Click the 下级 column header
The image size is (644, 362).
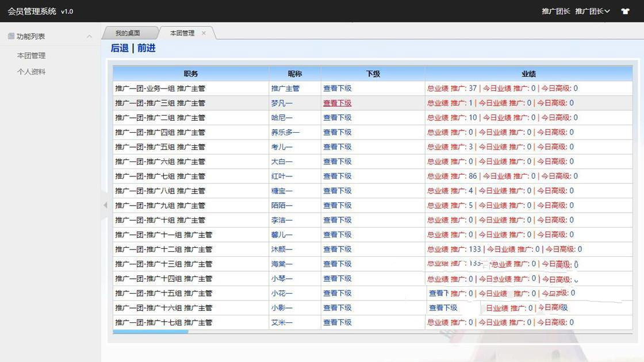(x=373, y=74)
